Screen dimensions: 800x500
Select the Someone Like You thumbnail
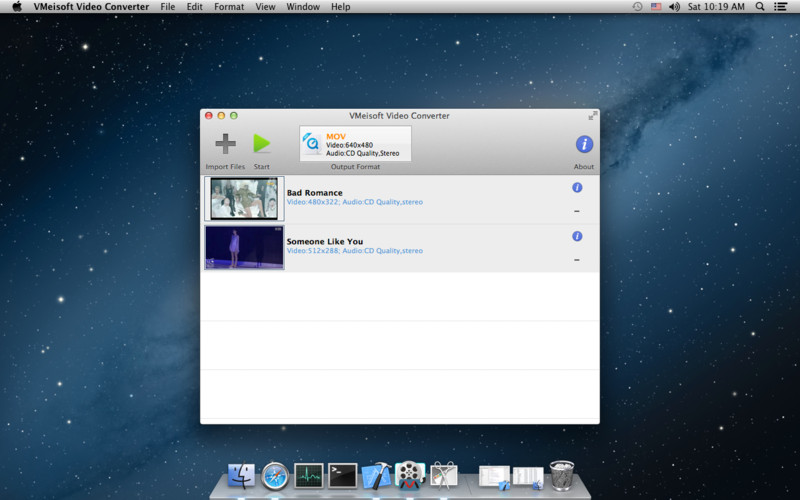pos(244,247)
